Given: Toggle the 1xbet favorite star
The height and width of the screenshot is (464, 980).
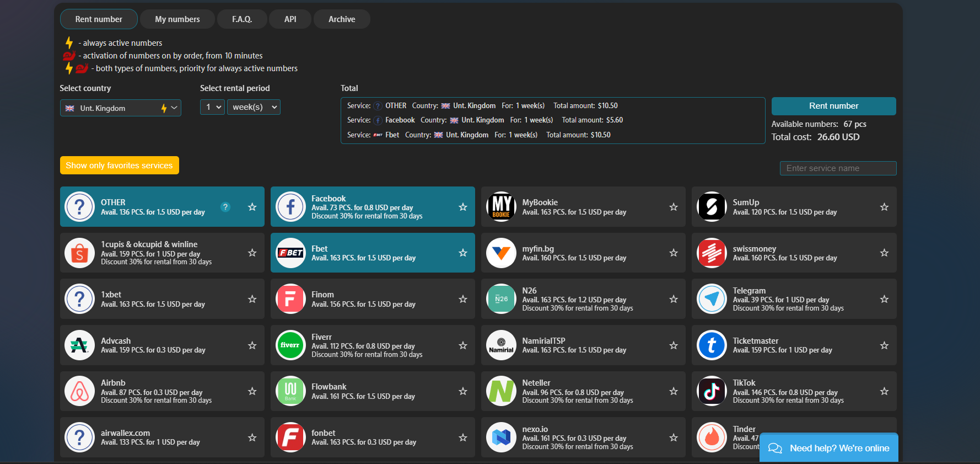Looking at the screenshot, I should point(252,299).
